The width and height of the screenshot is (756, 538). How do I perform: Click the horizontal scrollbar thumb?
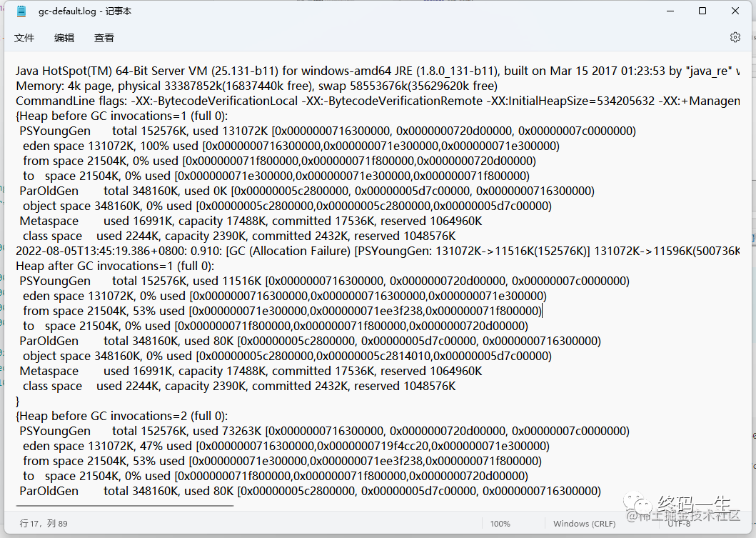[x=124, y=506]
